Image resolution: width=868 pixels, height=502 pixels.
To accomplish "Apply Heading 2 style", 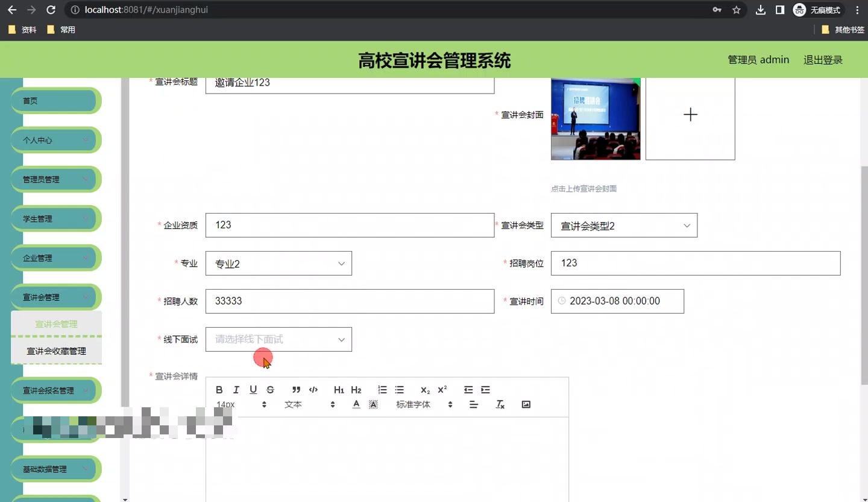I will pyautogui.click(x=356, y=390).
